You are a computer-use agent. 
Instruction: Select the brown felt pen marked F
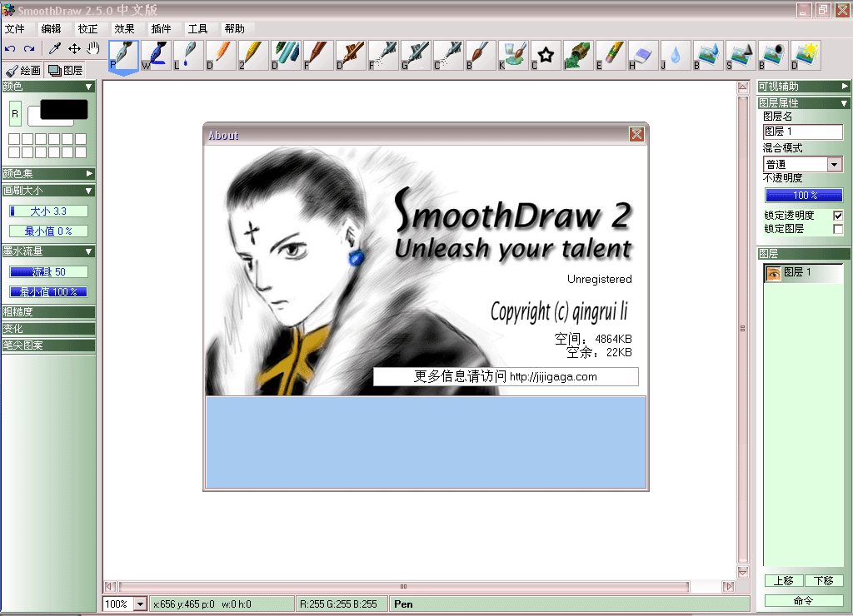(318, 56)
